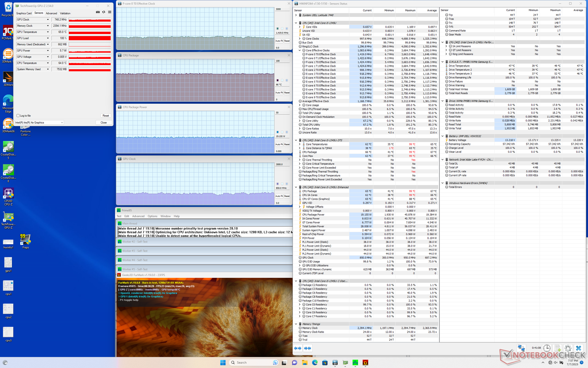Screen dimensions: 588x368
Task: Enable Log to file checkbox
Action: point(18,116)
